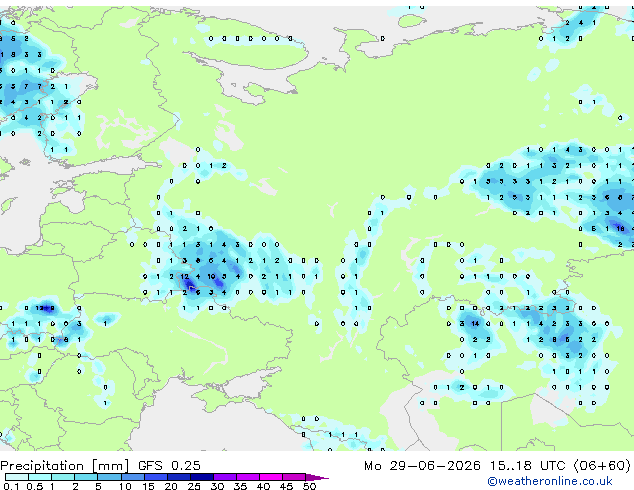Click the "(06+60)" forecast run label
634x490 pixels.
point(602,466)
